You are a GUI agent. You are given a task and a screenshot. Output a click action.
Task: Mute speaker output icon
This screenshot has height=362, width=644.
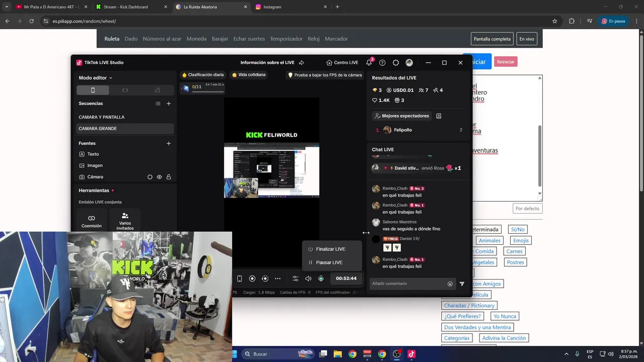(x=308, y=279)
